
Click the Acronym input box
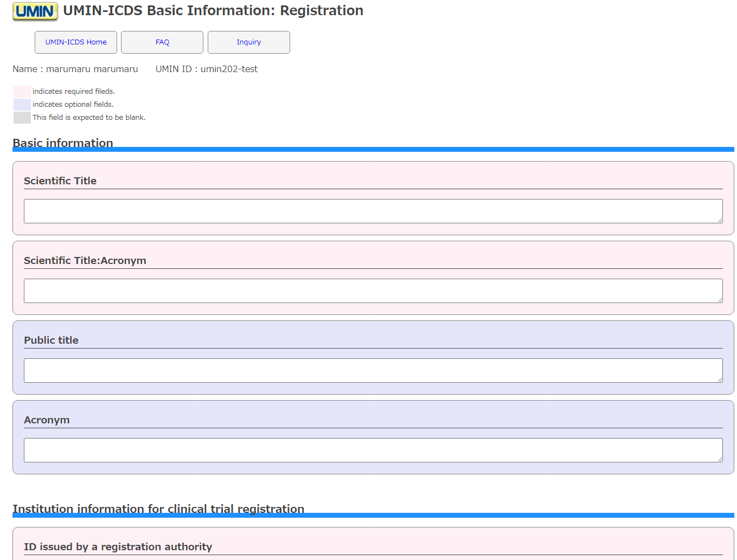click(x=373, y=450)
